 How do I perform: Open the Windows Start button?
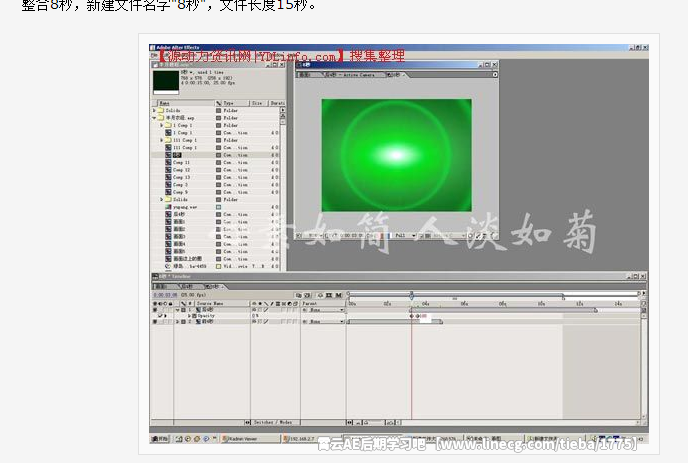tap(160, 438)
